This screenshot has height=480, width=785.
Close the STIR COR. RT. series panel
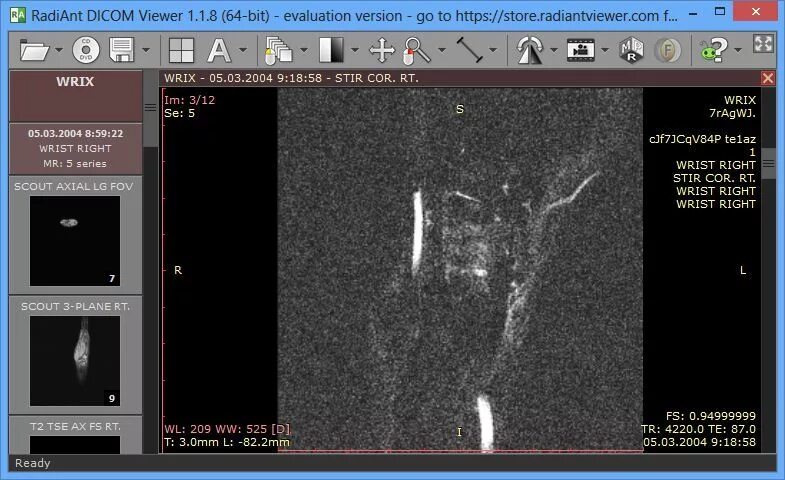767,78
